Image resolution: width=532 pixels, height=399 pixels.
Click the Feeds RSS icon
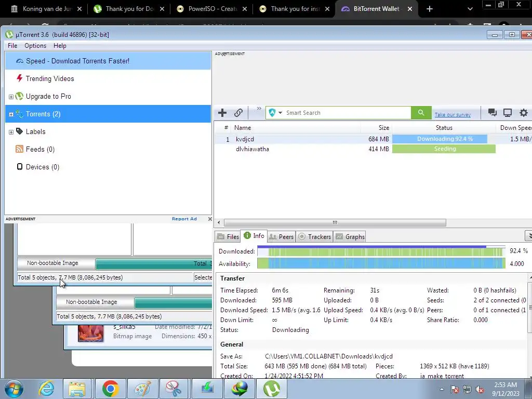(19, 149)
